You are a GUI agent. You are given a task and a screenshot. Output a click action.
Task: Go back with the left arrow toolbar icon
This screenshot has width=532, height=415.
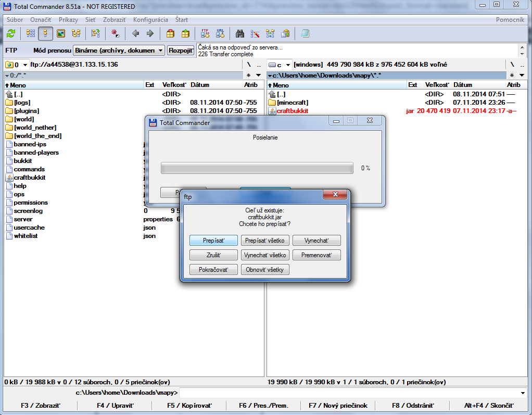(136, 33)
